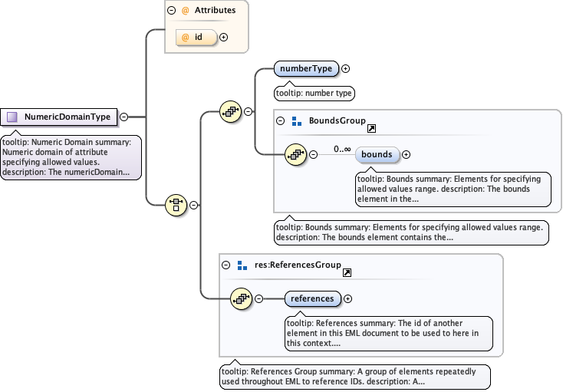Collapse the Attributes box
The image size is (563, 392).
171,11
